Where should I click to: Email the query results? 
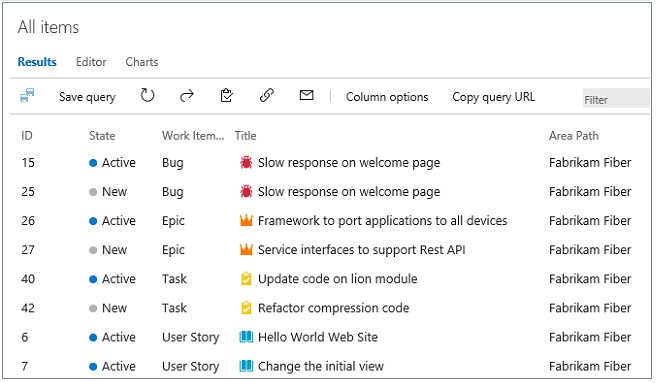tap(306, 96)
